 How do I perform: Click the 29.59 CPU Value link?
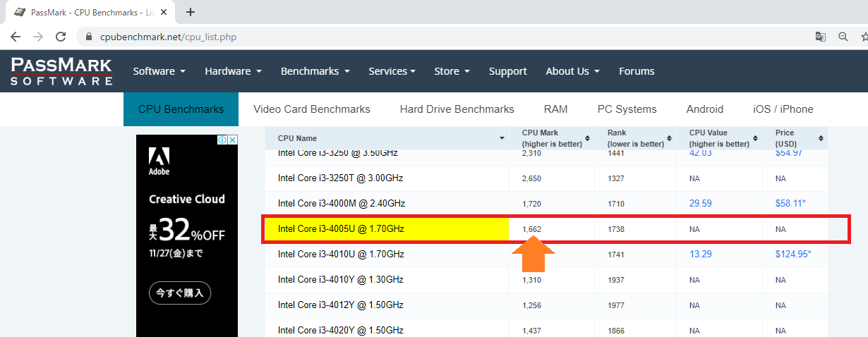coord(701,204)
